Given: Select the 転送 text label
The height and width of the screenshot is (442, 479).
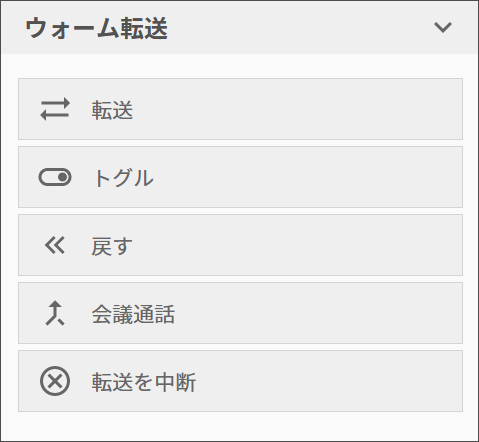Looking at the screenshot, I should coord(112,110).
